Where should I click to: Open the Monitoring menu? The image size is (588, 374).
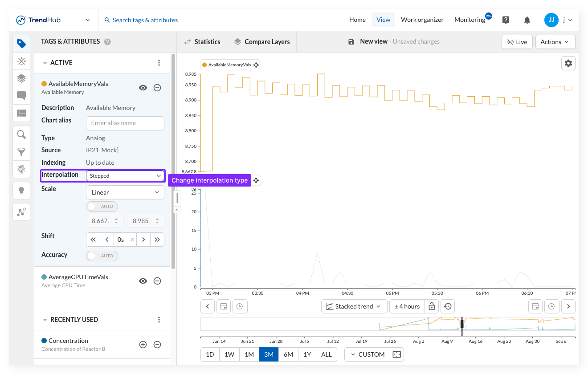tap(470, 20)
